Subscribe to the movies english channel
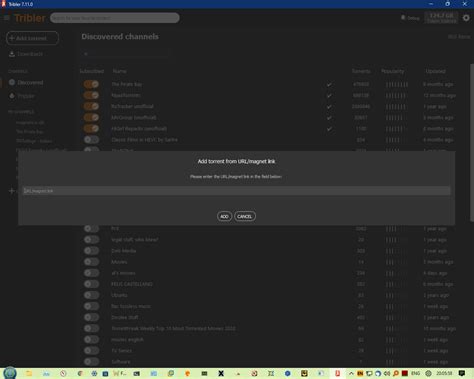The image size is (474, 379). pos(91,339)
